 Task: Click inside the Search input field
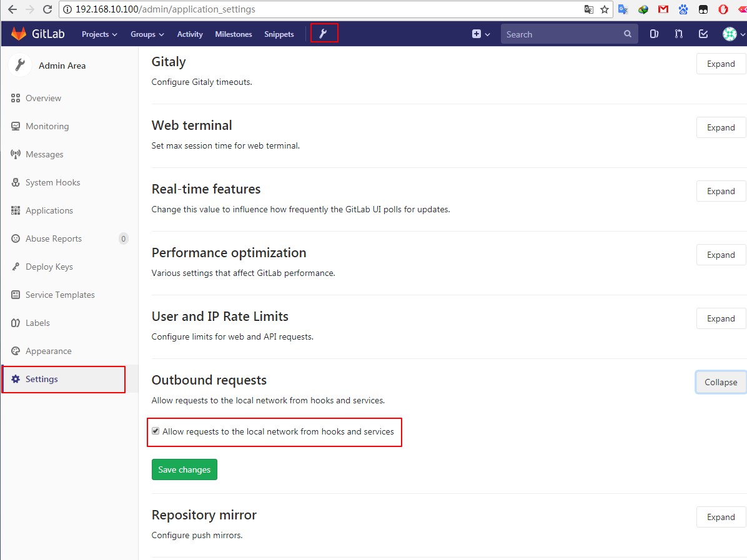562,34
